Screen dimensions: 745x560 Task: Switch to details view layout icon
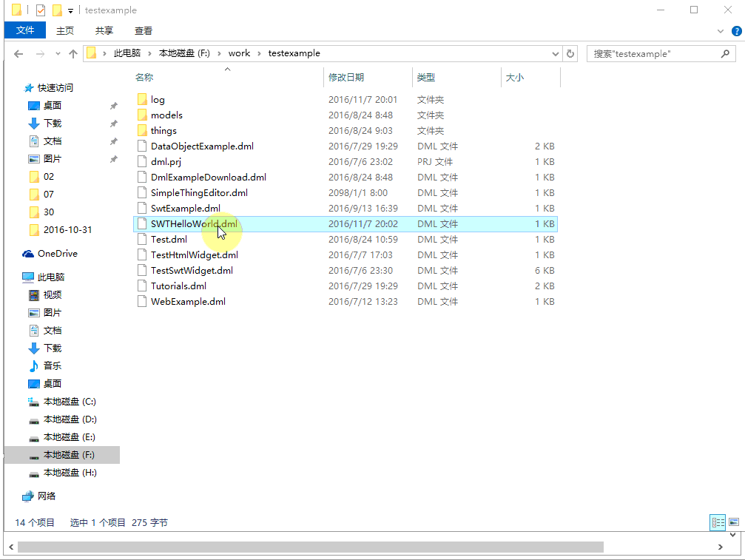pos(718,522)
